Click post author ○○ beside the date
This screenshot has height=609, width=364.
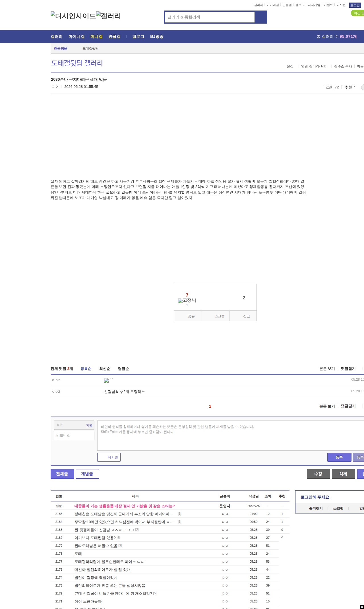(x=55, y=87)
